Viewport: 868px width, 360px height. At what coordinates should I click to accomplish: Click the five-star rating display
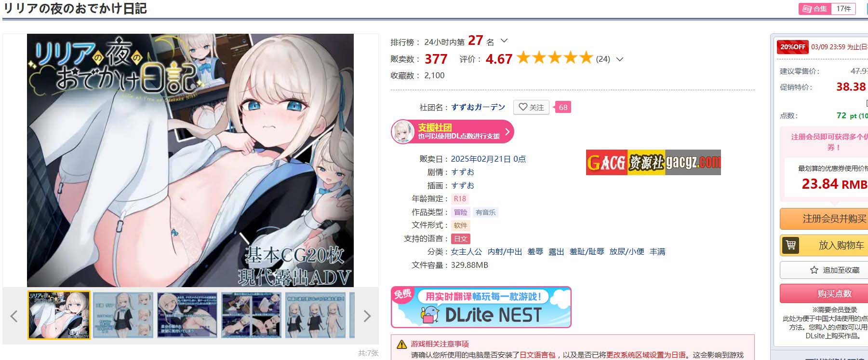tap(555, 58)
